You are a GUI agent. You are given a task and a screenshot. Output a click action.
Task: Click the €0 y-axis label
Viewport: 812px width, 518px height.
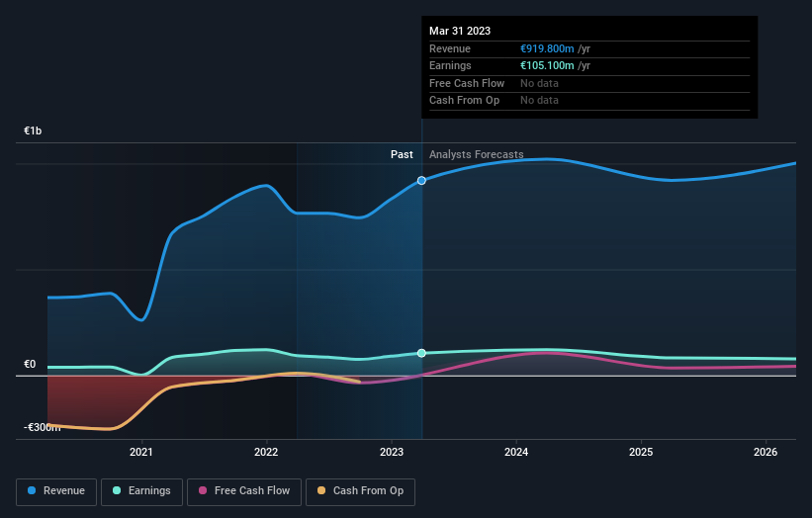(x=30, y=365)
